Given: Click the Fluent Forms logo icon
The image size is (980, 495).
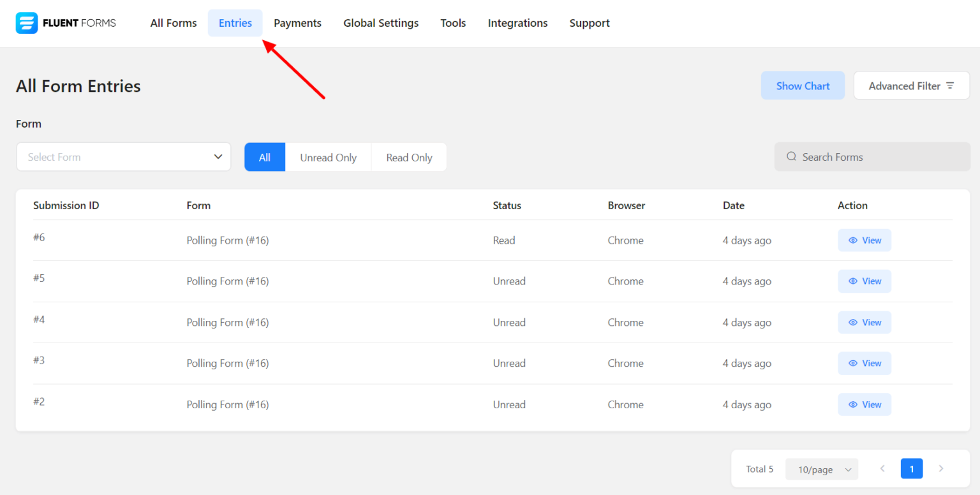Looking at the screenshot, I should pyautogui.click(x=26, y=23).
